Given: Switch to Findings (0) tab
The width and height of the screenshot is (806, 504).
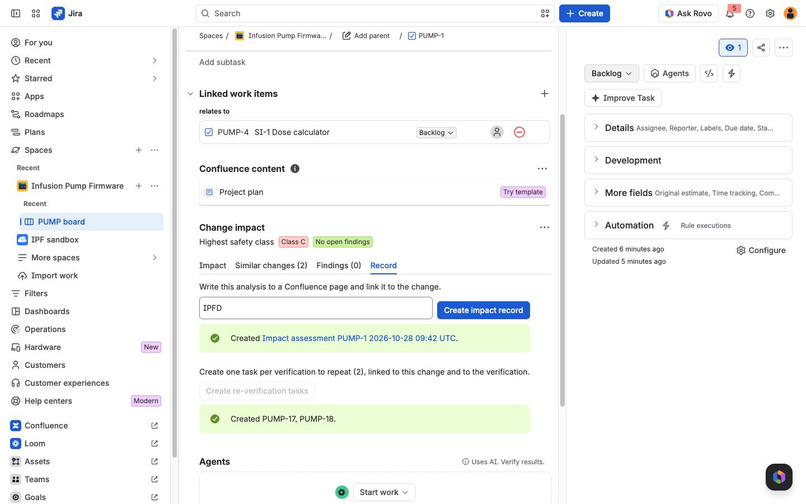Looking at the screenshot, I should (339, 265).
